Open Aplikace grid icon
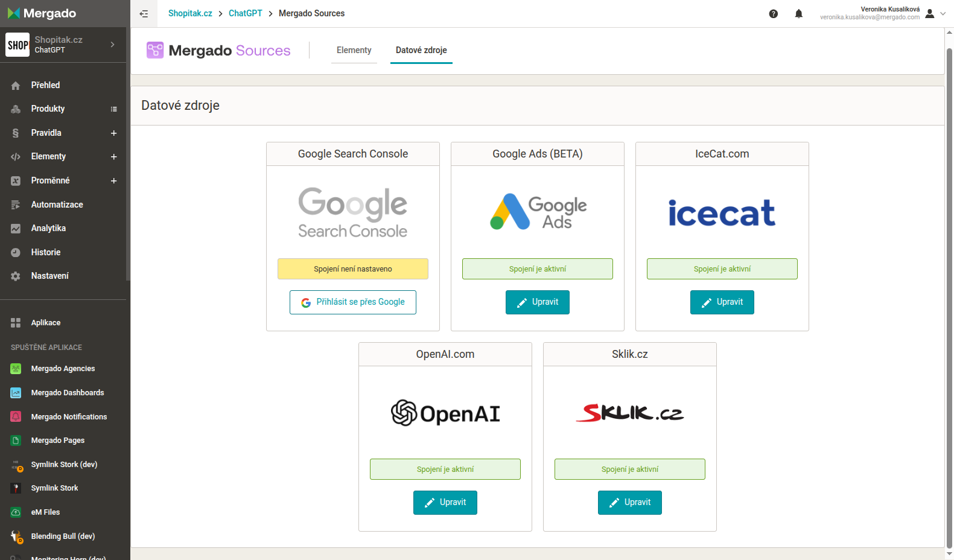Screen dimensions: 954x560 pyautogui.click(x=16, y=323)
